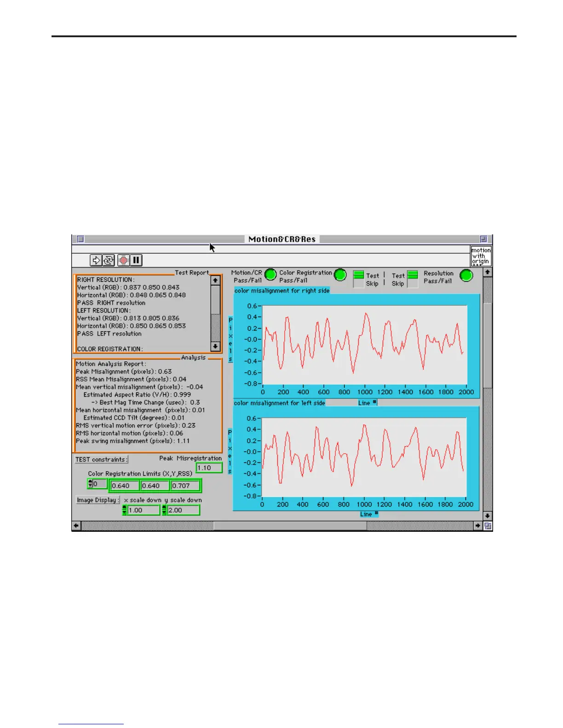Click the Pause toolbar button

(136, 261)
